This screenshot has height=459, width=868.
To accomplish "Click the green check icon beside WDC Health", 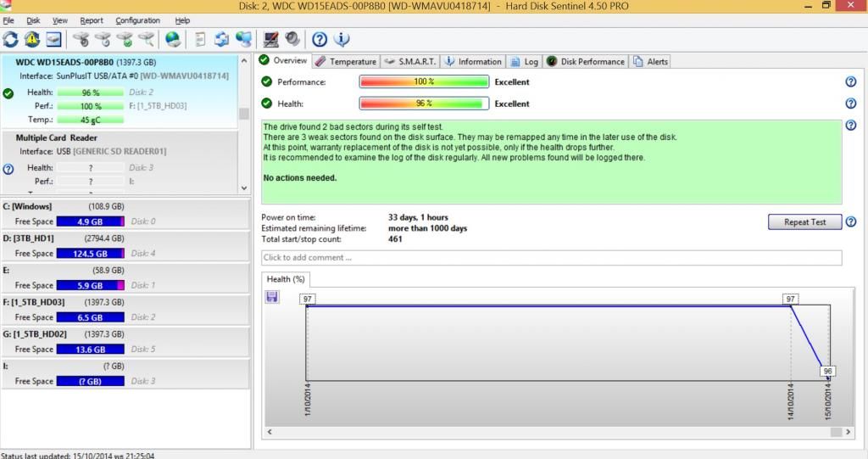I will pyautogui.click(x=8, y=93).
